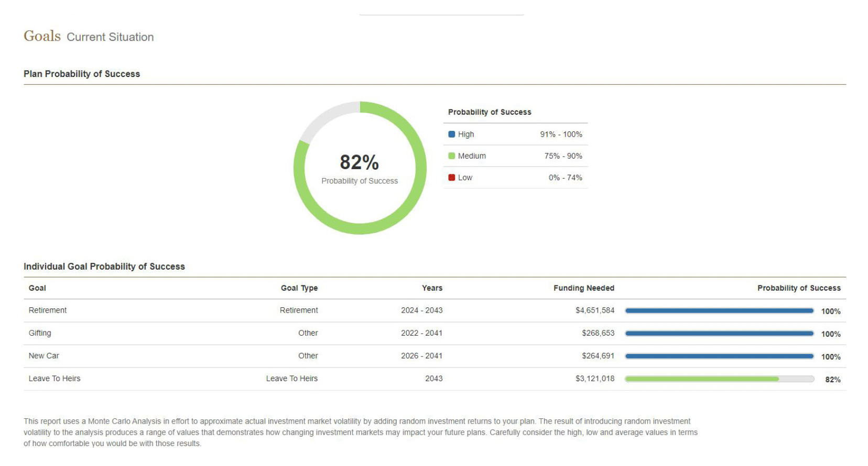Click the red Low legend swatch
Image resolution: width=868 pixels, height=466 pixels.
(x=451, y=177)
